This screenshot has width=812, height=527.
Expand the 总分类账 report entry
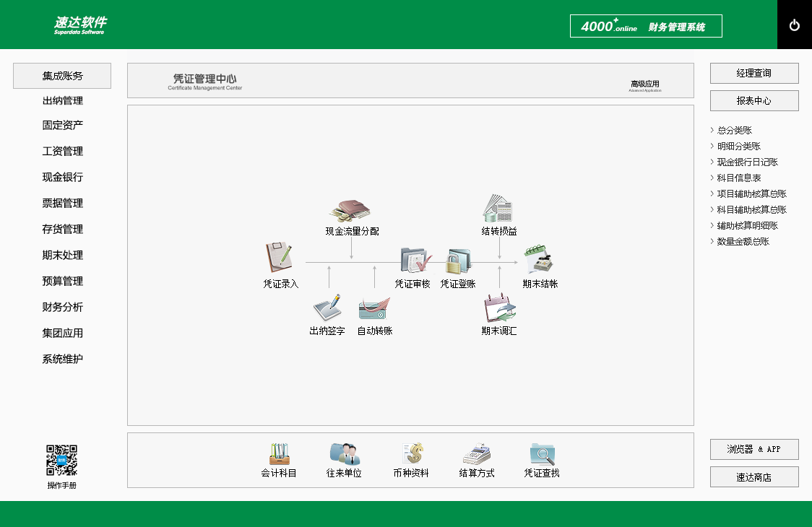(735, 130)
